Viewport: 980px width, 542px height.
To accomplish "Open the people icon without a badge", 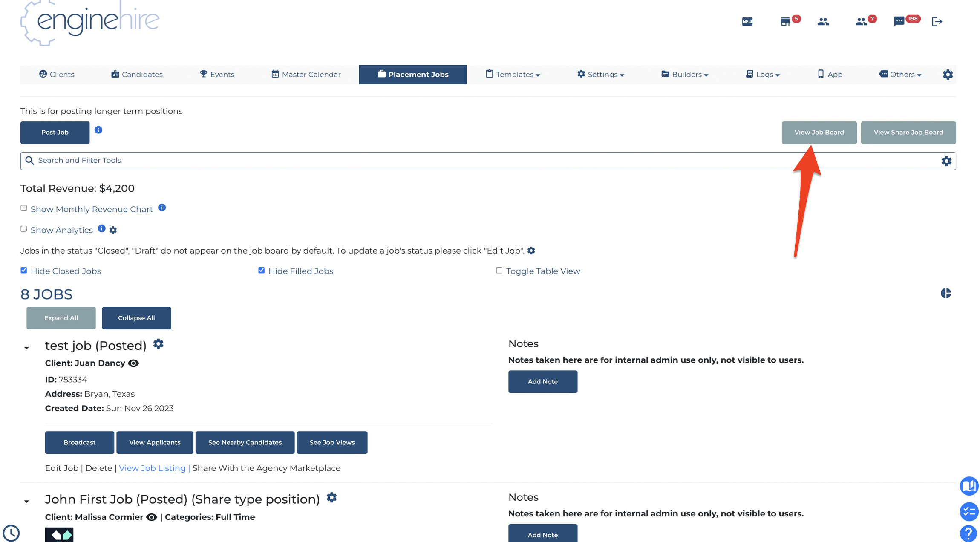I will 823,21.
